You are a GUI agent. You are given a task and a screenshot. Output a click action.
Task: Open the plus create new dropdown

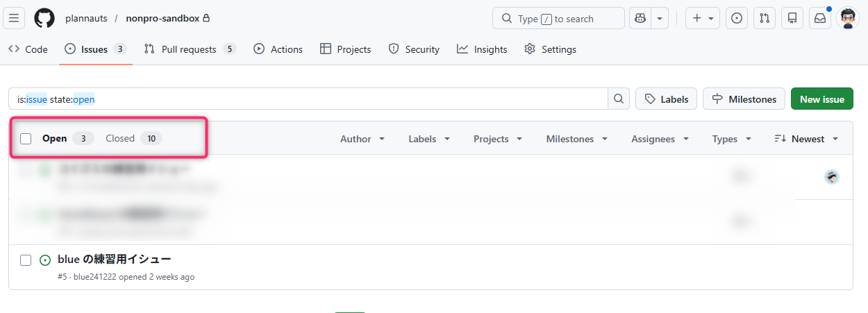703,18
